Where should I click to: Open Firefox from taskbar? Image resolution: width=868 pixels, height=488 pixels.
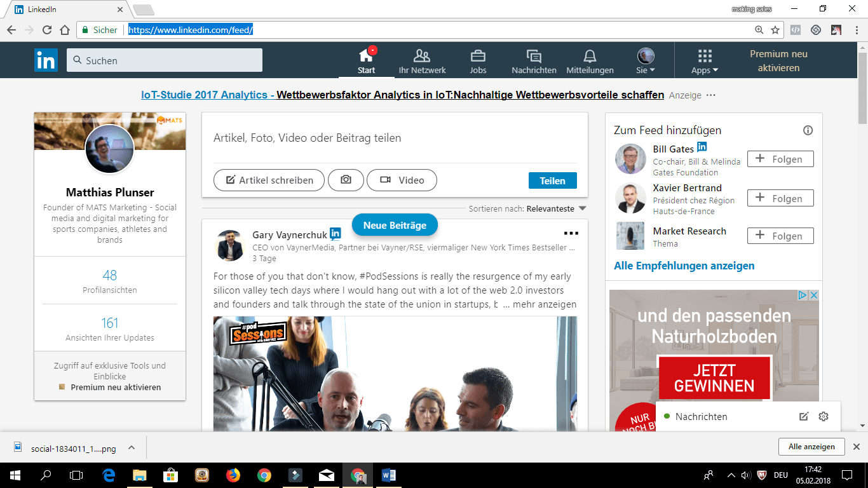click(233, 475)
